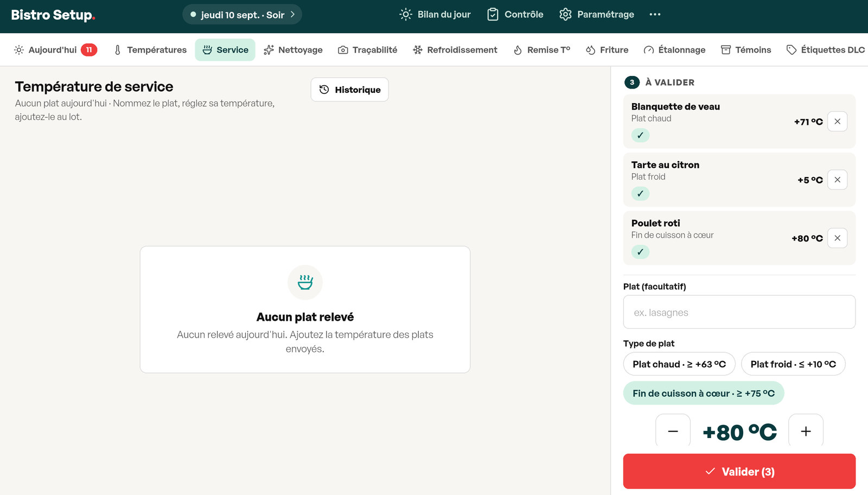Open the Étalonnage tab
The height and width of the screenshot is (495, 868).
674,50
